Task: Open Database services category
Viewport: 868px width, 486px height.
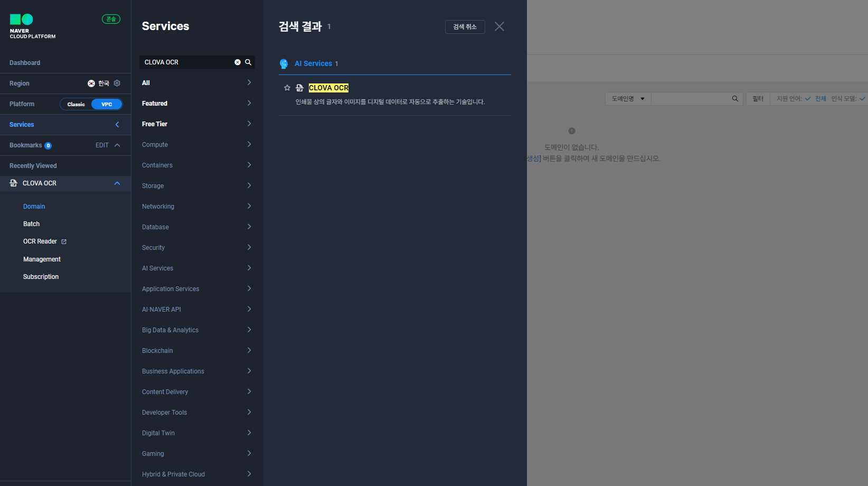Action: (197, 227)
